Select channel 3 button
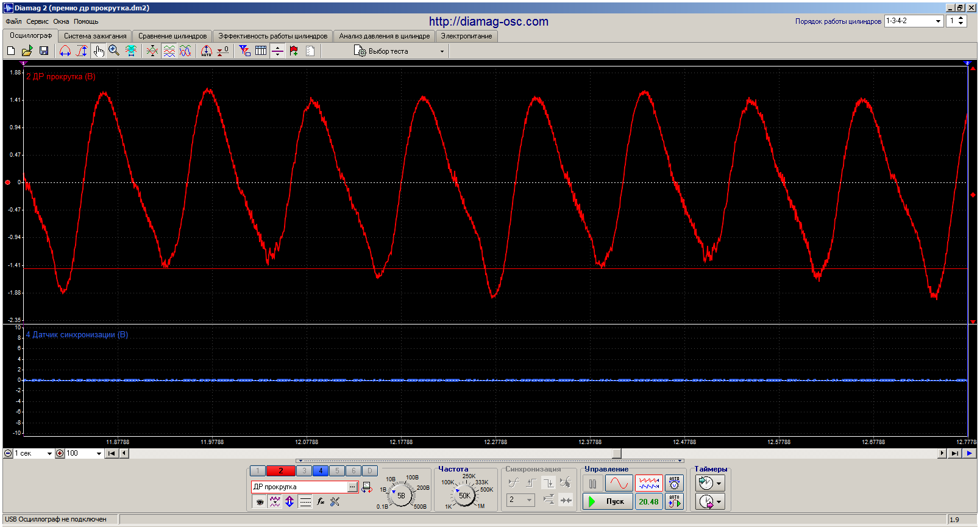Image resolution: width=980 pixels, height=527 pixels. click(x=304, y=471)
